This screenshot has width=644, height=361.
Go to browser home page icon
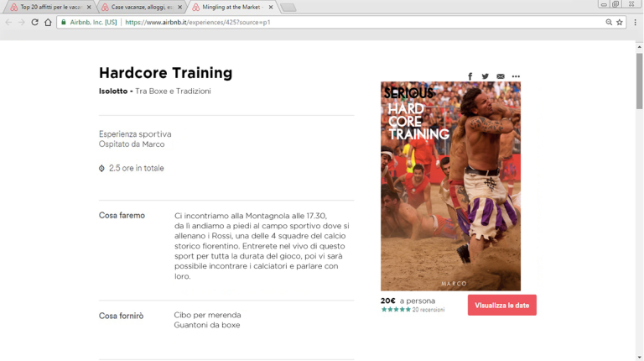point(48,22)
